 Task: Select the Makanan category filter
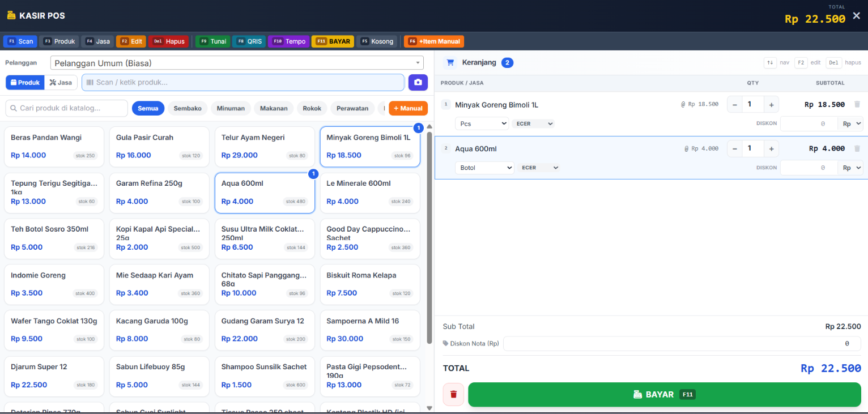tap(274, 108)
